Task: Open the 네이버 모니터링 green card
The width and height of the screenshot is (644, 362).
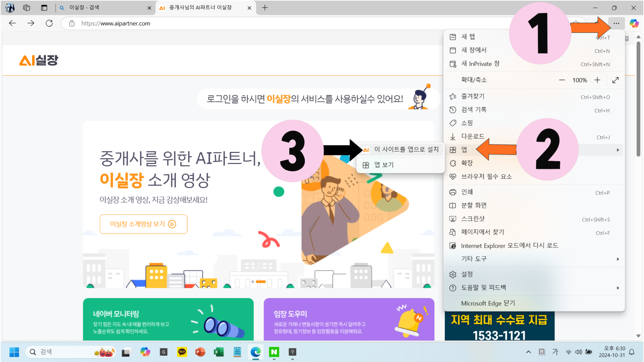Action: (x=168, y=319)
